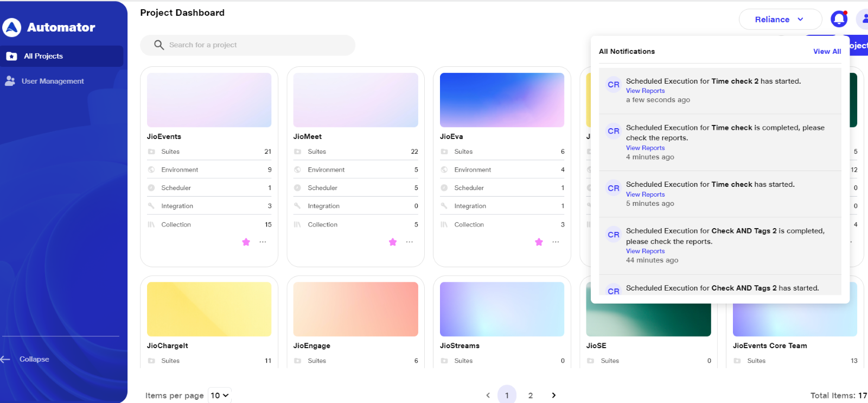The height and width of the screenshot is (403, 868).
Task: Click Scheduler row in JioMeet card
Action: coord(355,188)
